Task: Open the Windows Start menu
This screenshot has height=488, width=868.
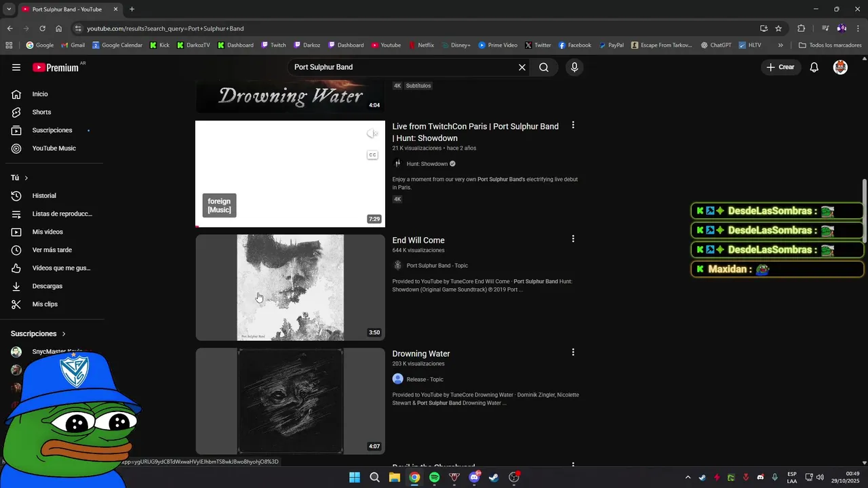Action: 355,477
